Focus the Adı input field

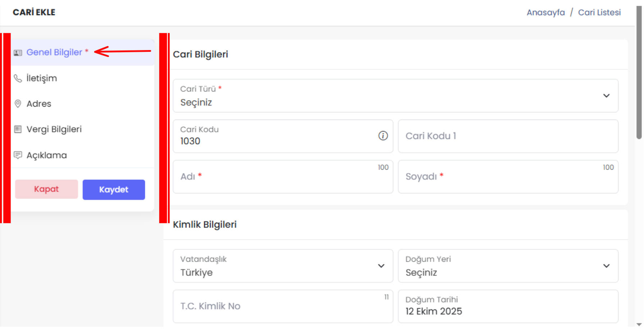pyautogui.click(x=283, y=177)
